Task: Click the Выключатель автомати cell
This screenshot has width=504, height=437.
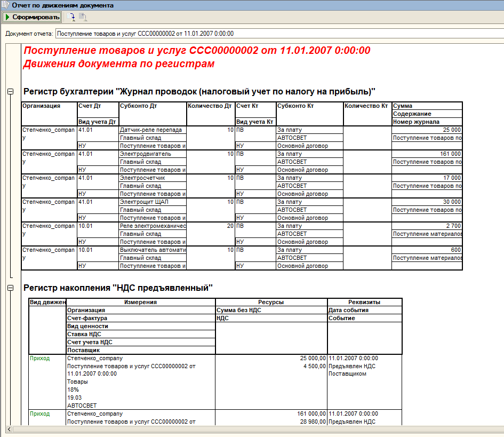Action: pos(153,250)
